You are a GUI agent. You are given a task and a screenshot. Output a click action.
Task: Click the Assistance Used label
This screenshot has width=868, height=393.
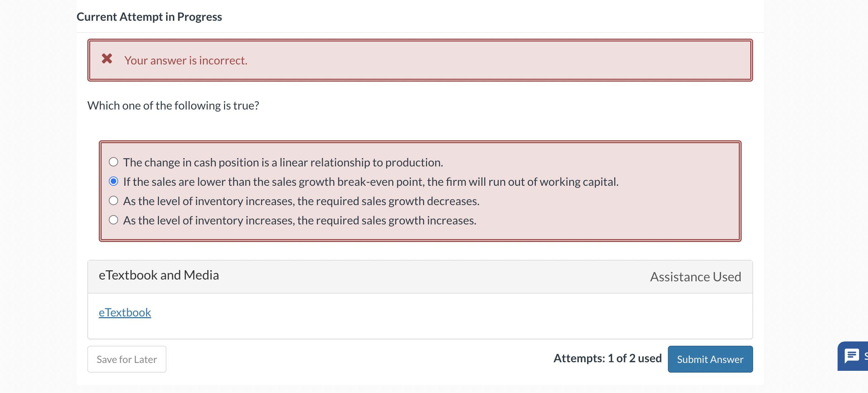(695, 276)
